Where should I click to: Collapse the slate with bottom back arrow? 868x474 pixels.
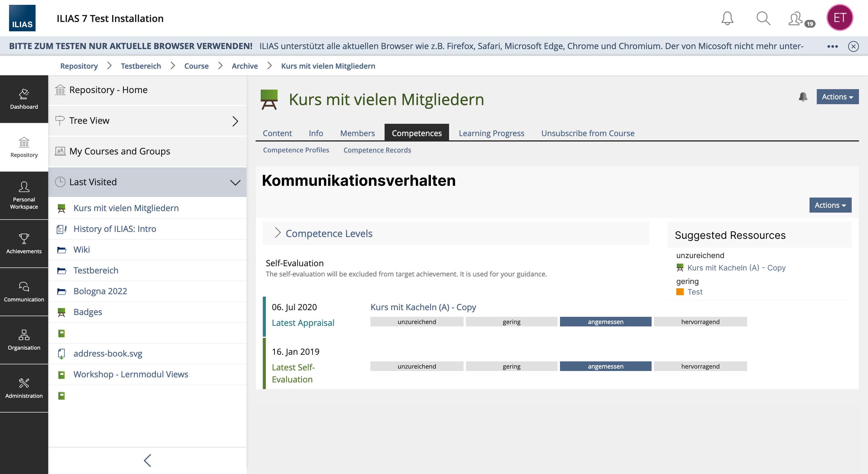click(x=147, y=460)
